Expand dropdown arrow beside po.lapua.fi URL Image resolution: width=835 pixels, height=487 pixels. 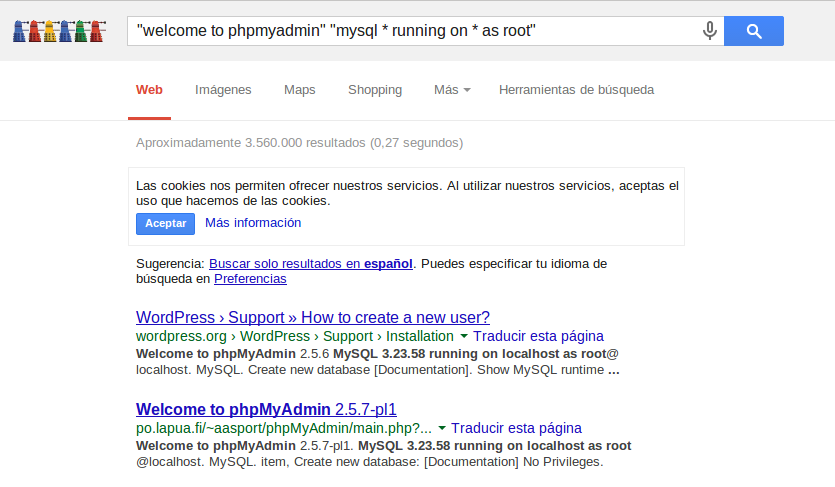coord(441,428)
